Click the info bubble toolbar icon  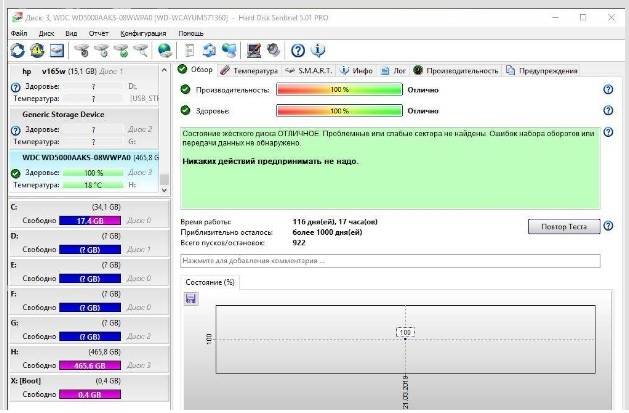318,50
